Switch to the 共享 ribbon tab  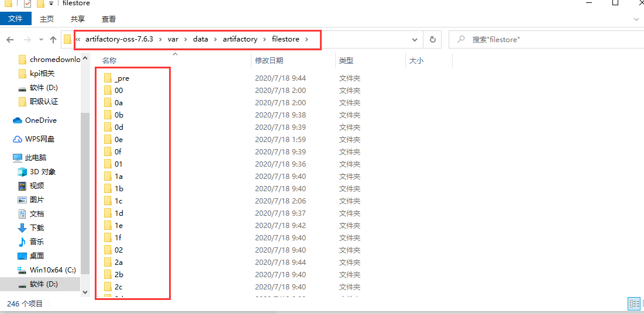click(x=78, y=19)
